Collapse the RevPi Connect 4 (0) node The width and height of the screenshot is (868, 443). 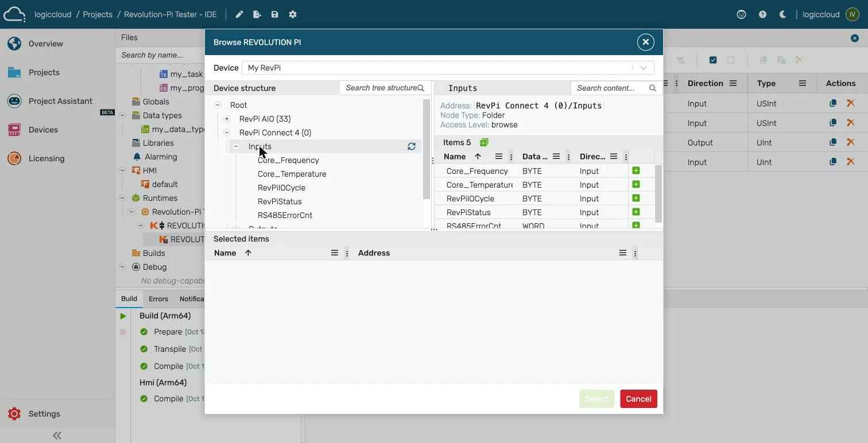227,133
